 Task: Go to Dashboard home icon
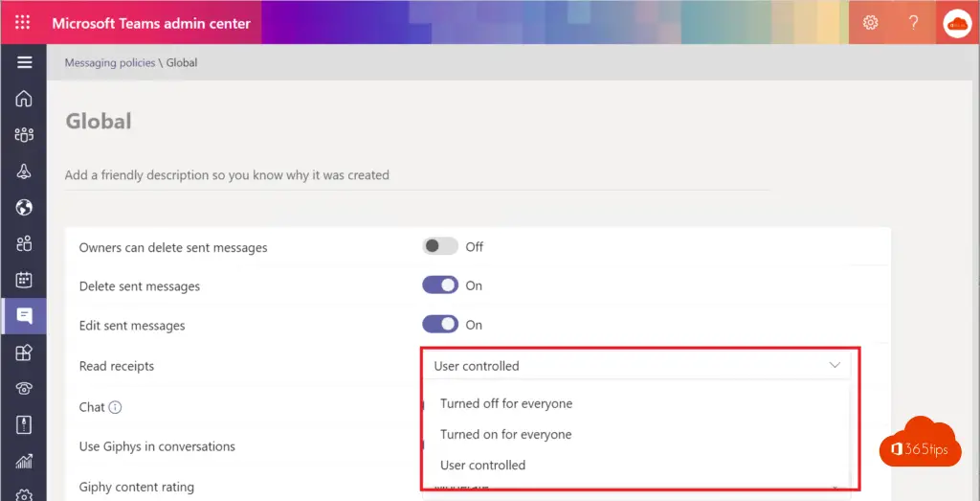tap(24, 99)
